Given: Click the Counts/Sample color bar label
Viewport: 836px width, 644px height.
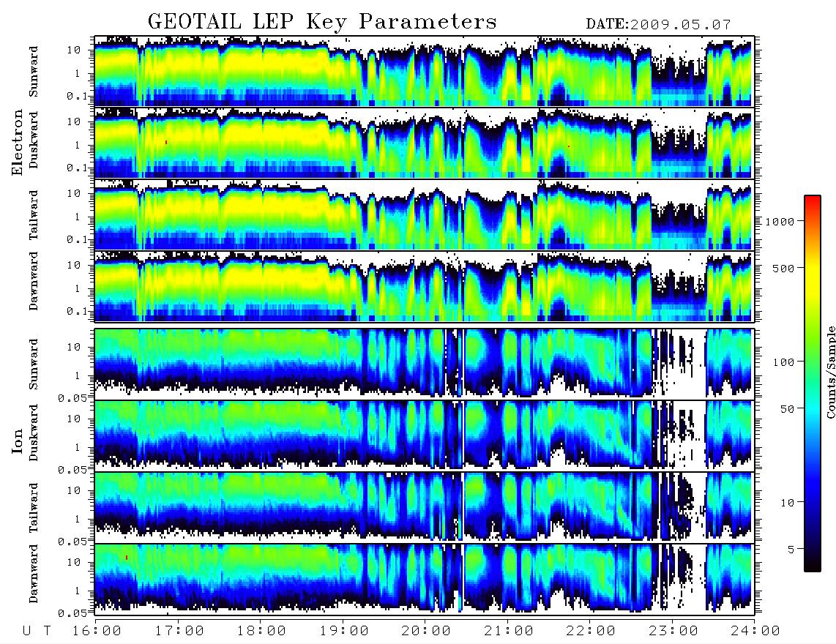Looking at the screenshot, I should [830, 372].
